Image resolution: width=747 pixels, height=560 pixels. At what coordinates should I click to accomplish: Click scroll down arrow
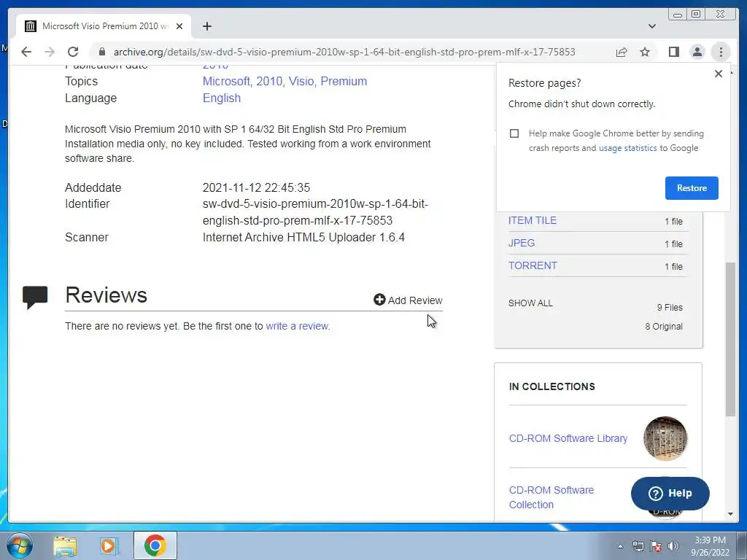point(730,514)
